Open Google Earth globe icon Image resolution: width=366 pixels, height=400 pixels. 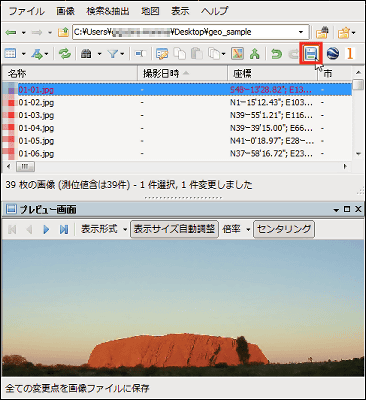[x=333, y=53]
